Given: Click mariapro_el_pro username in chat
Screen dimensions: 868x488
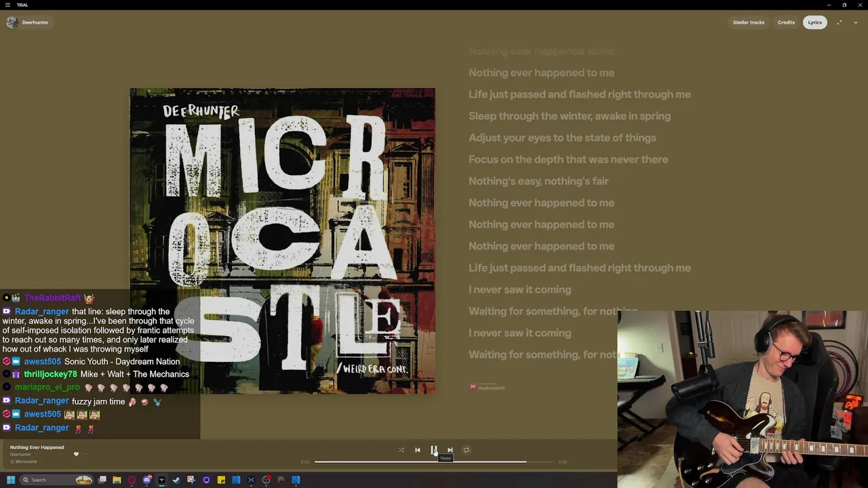Looking at the screenshot, I should click(47, 387).
